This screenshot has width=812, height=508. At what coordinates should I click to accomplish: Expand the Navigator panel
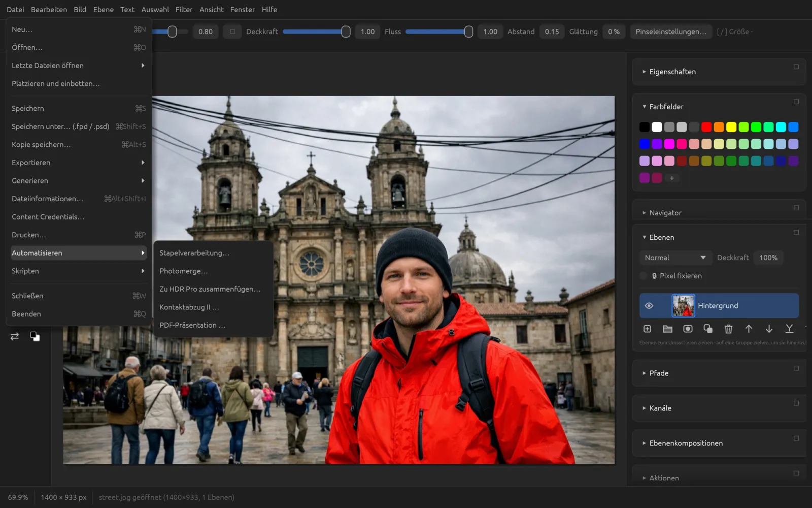coord(644,213)
